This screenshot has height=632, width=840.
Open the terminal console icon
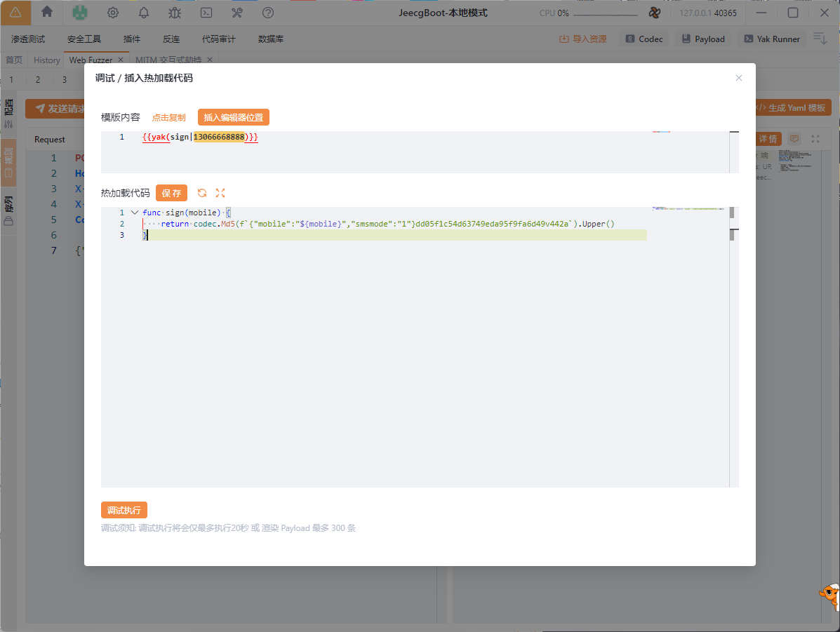(x=206, y=13)
